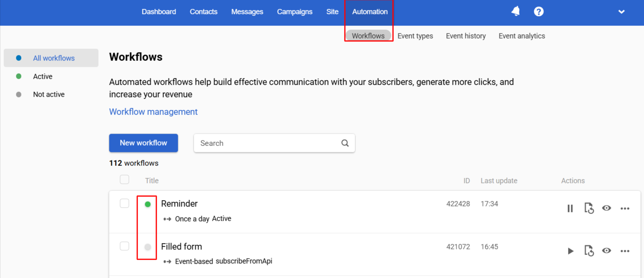Click the Title column header
Image resolution: width=644 pixels, height=278 pixels.
(152, 181)
